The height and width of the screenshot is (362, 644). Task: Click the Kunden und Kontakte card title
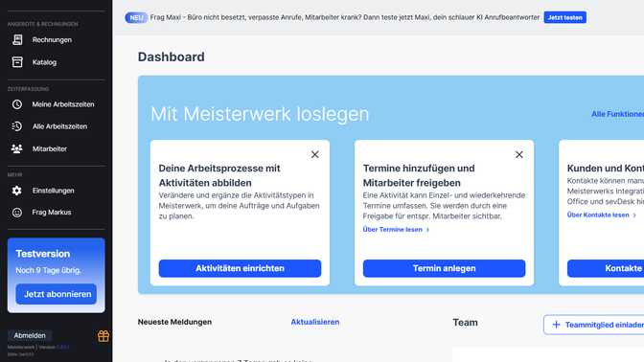606,169
